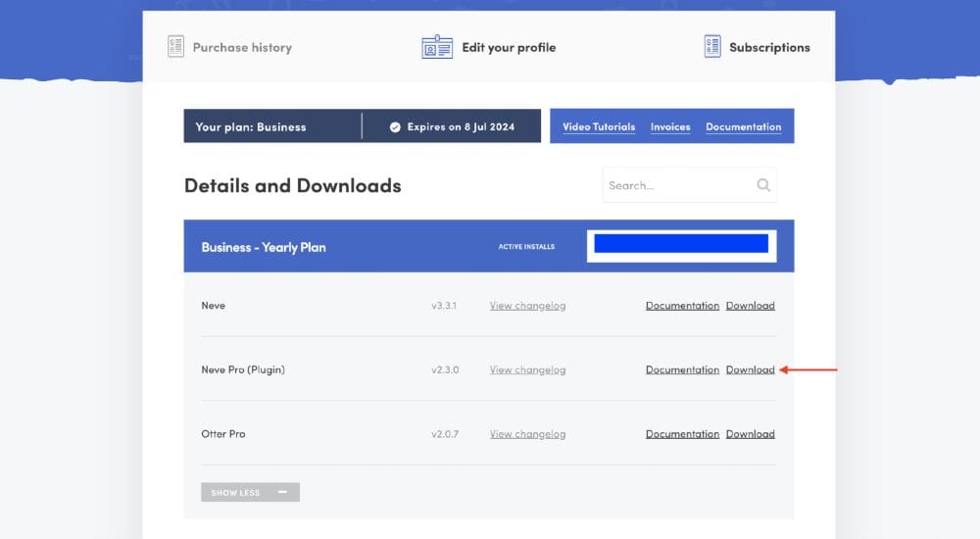The width and height of the screenshot is (980, 539).
Task: Click the 'Your plan: Business' label
Action: [x=251, y=127]
